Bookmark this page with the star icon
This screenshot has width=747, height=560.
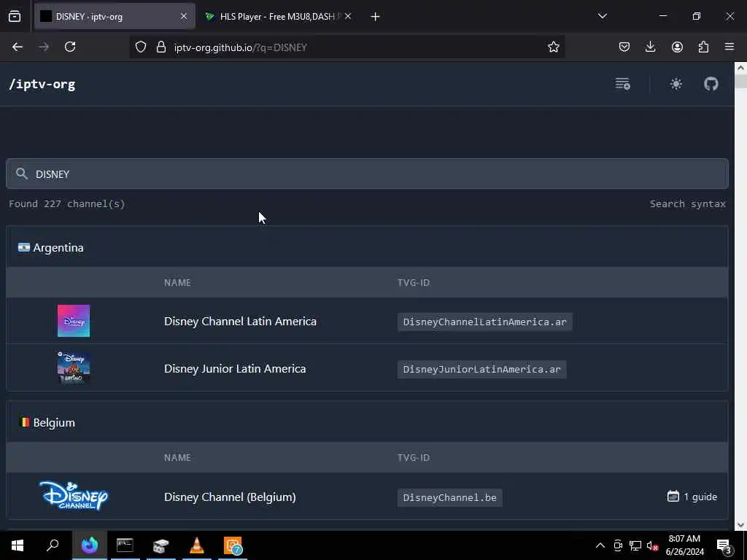click(553, 47)
